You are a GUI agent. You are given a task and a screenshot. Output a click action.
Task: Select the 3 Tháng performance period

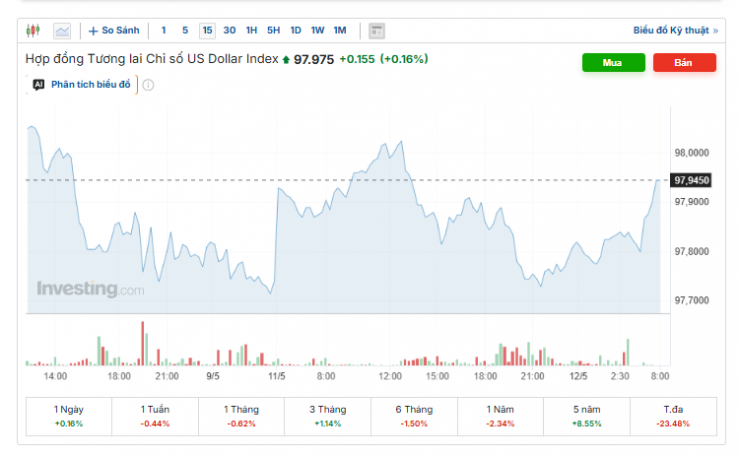coord(328,416)
